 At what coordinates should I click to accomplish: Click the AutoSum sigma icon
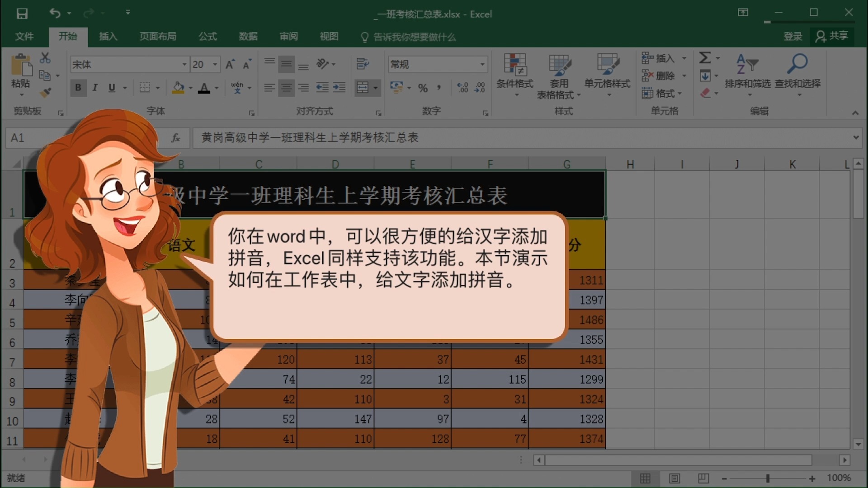pos(704,58)
